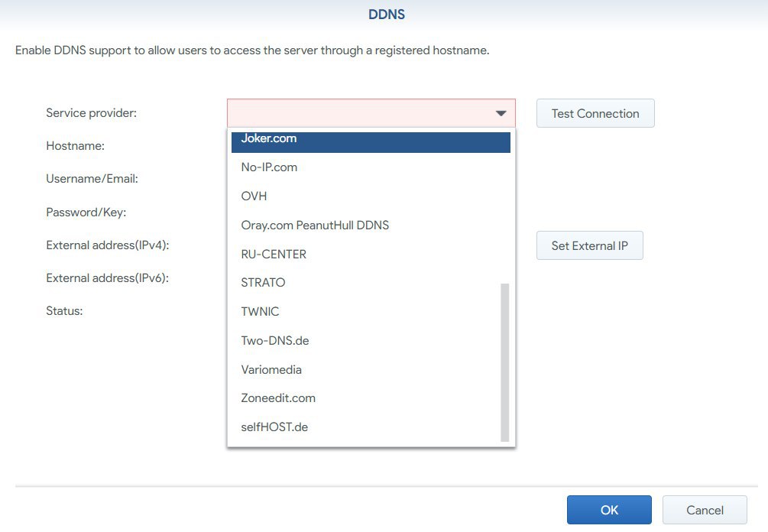Click the DDNS dialog title
Image resolution: width=768 pixels, height=532 pixels.
[x=387, y=15]
